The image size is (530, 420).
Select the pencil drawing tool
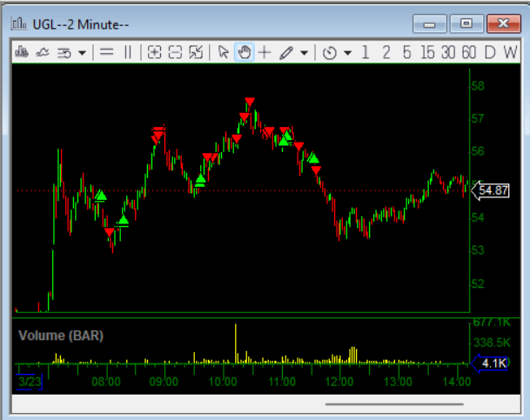click(x=286, y=53)
